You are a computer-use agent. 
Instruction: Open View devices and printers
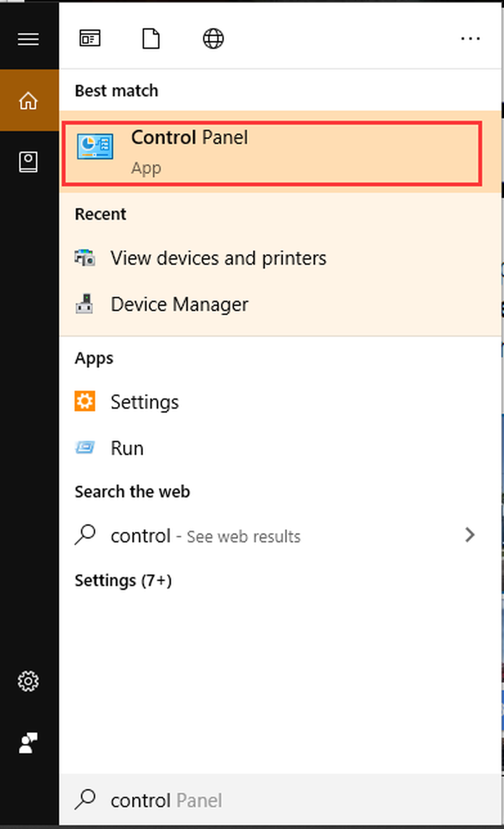pyautogui.click(x=281, y=258)
